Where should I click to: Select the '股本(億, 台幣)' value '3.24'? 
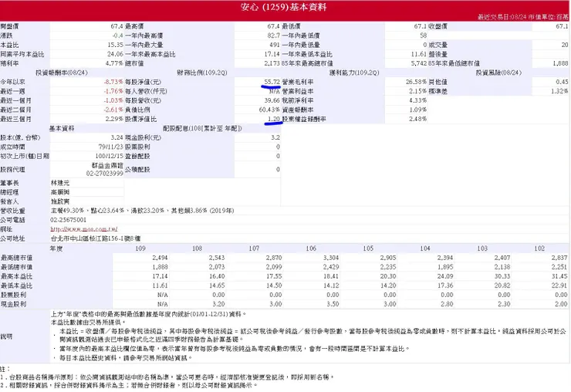117,137
